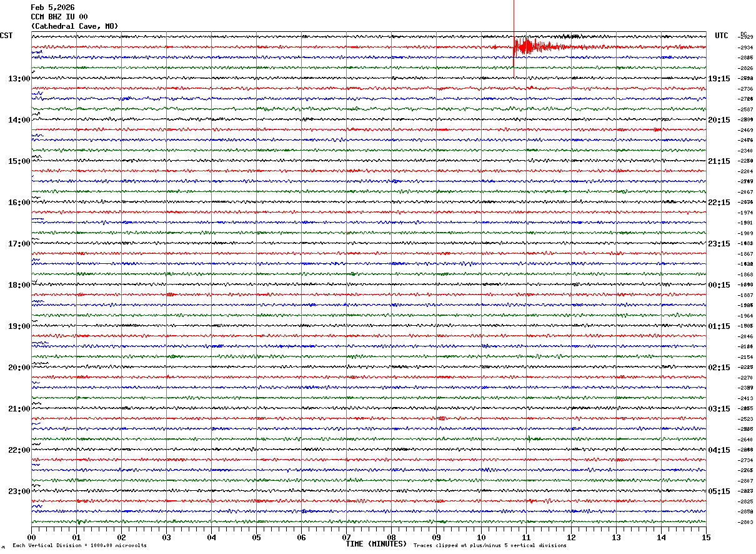Click the DC offset value -2270

pos(746,378)
